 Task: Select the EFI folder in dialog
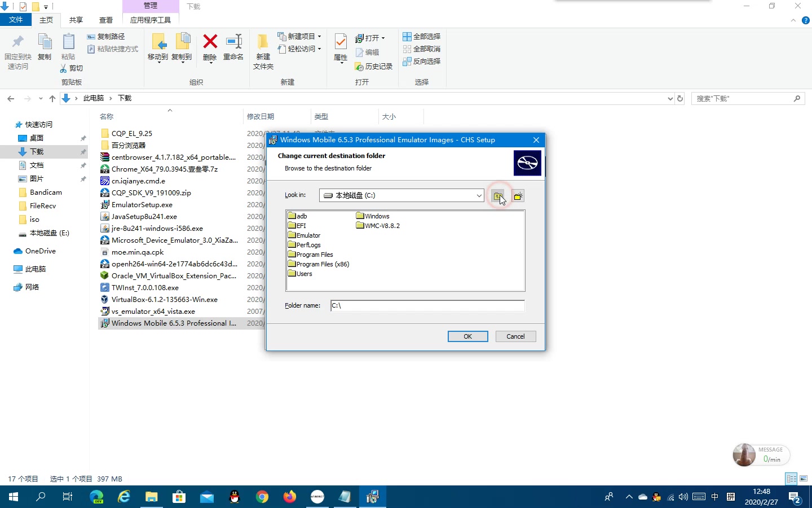pyautogui.click(x=297, y=226)
